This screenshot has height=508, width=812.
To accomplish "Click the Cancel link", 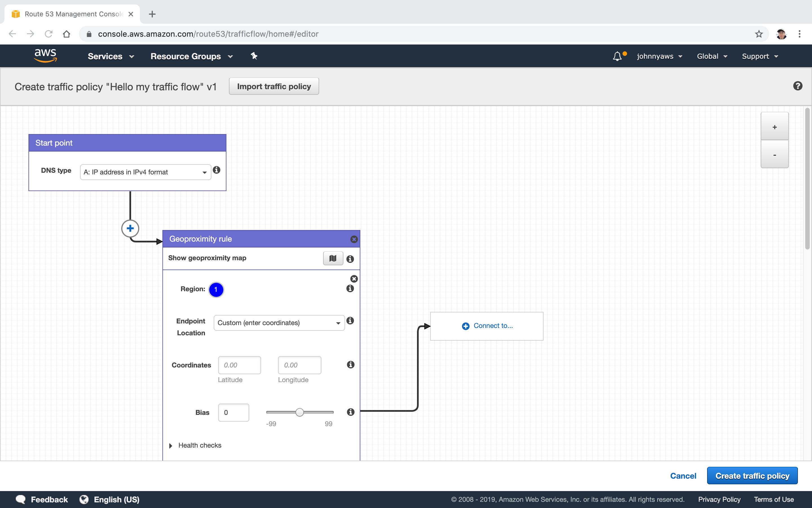I will tap(683, 476).
